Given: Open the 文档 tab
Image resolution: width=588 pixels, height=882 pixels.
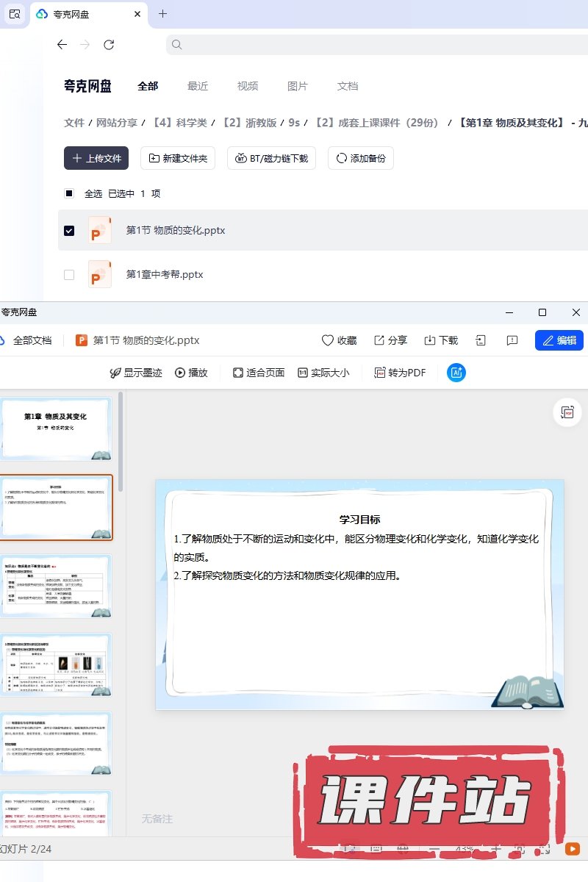Looking at the screenshot, I should pyautogui.click(x=348, y=86).
